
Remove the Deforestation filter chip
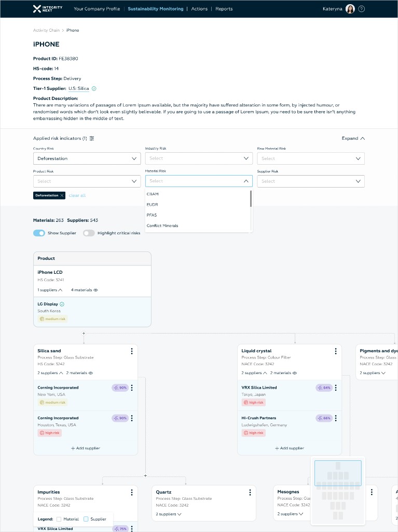pyautogui.click(x=62, y=195)
